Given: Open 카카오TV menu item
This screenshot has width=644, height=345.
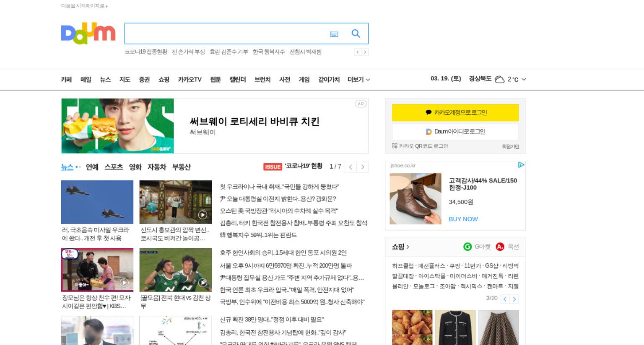Looking at the screenshot, I should 190,80.
